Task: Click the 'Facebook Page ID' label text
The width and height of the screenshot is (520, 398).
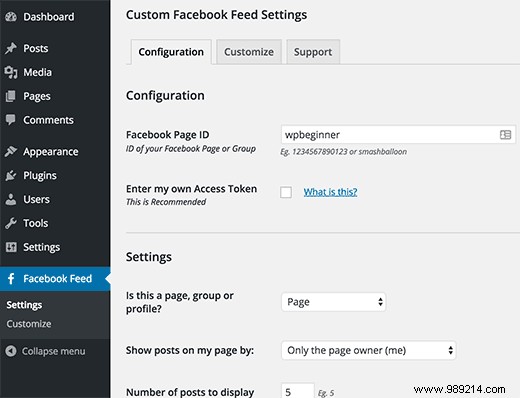Action: (x=168, y=135)
